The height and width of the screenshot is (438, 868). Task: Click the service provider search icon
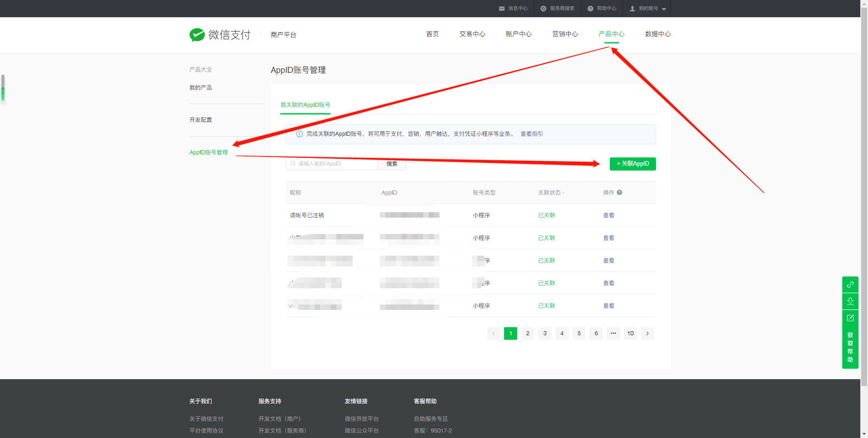click(543, 9)
